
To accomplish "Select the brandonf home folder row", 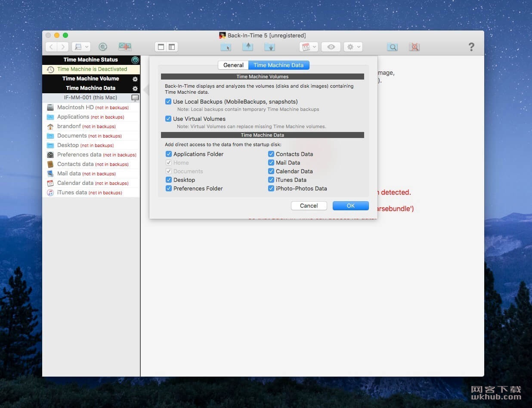I will coord(91,126).
